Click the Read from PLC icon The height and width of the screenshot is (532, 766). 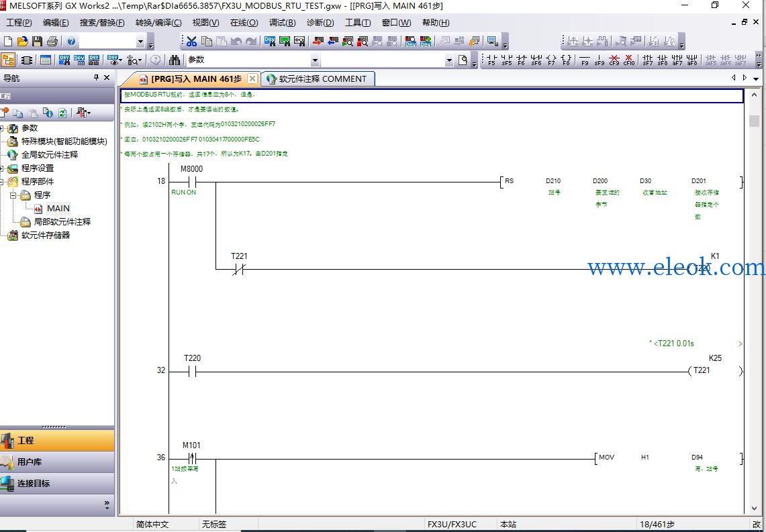pos(333,42)
